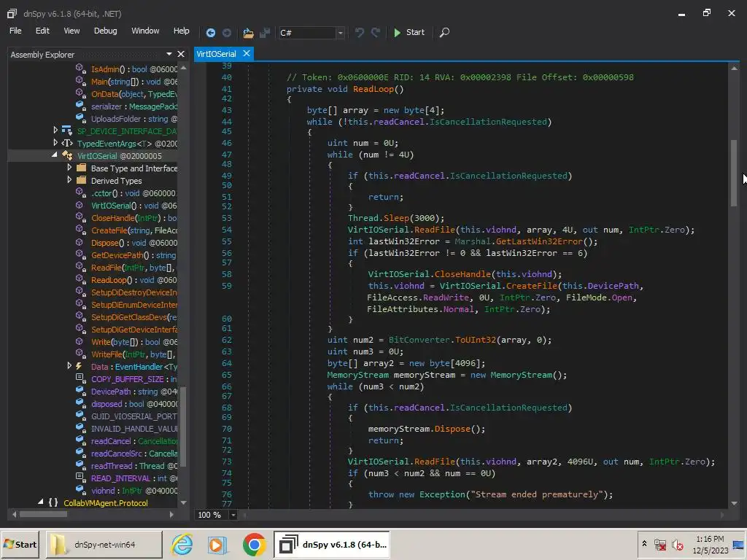The image size is (747, 560).
Task: Click the Search magnifier icon in toolbar
Action: tap(444, 32)
